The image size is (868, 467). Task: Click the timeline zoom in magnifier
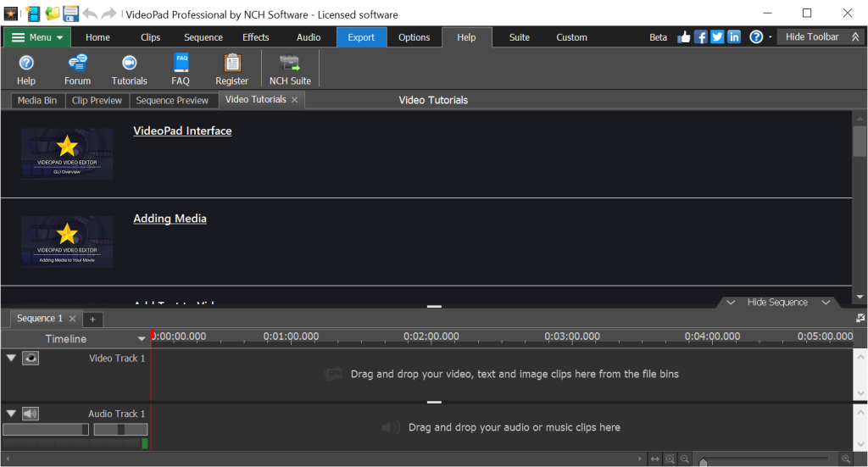[846, 459]
